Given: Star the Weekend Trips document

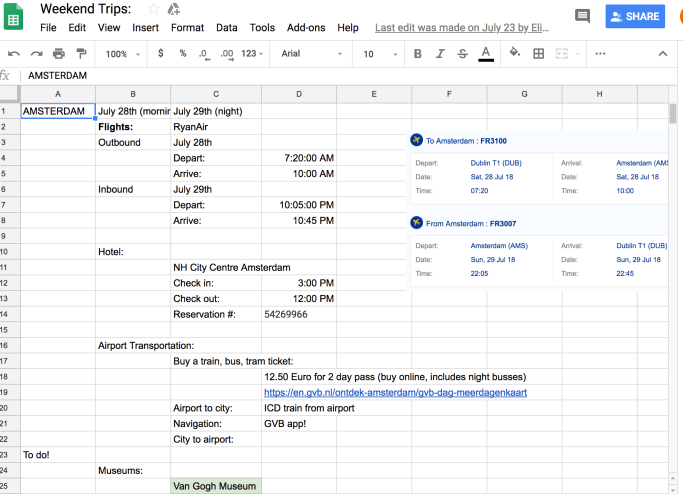Looking at the screenshot, I should 153,9.
